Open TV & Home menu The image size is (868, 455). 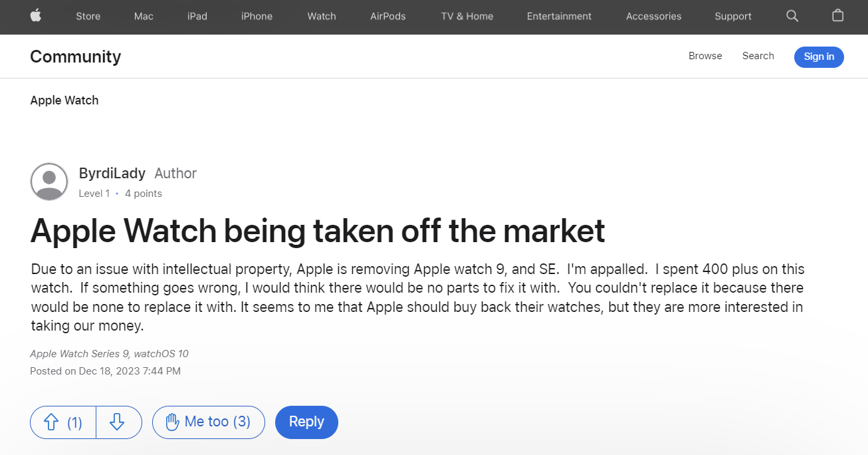point(467,16)
